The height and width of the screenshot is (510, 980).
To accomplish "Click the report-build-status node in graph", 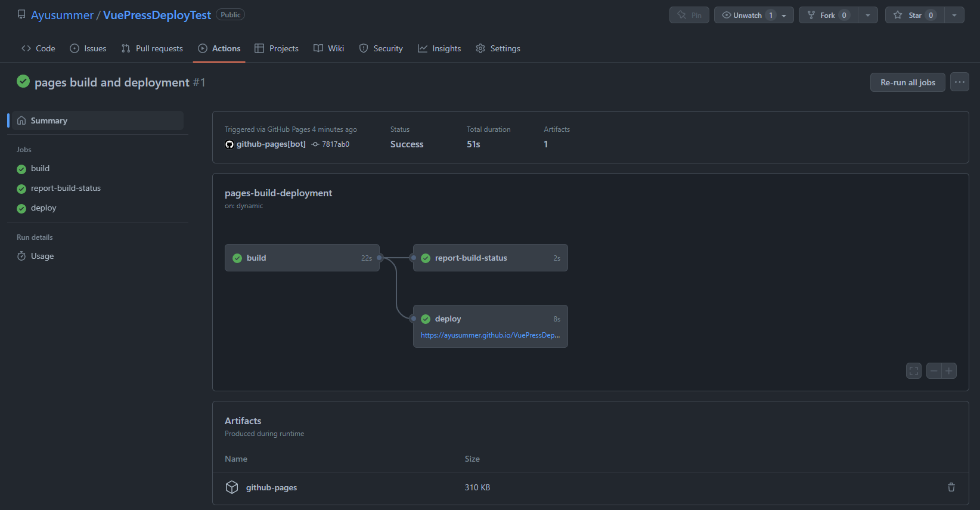I will 491,258.
